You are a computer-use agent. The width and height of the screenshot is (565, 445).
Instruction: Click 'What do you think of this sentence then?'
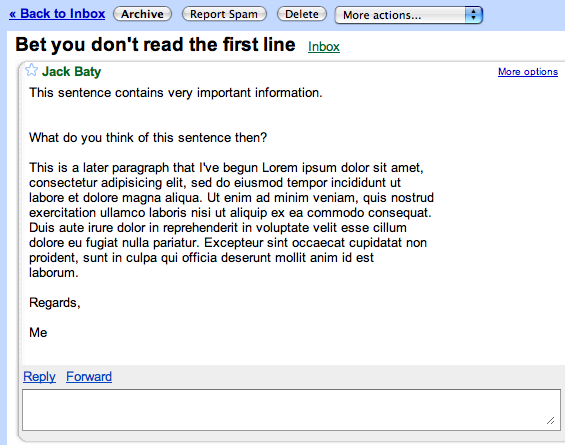click(148, 137)
